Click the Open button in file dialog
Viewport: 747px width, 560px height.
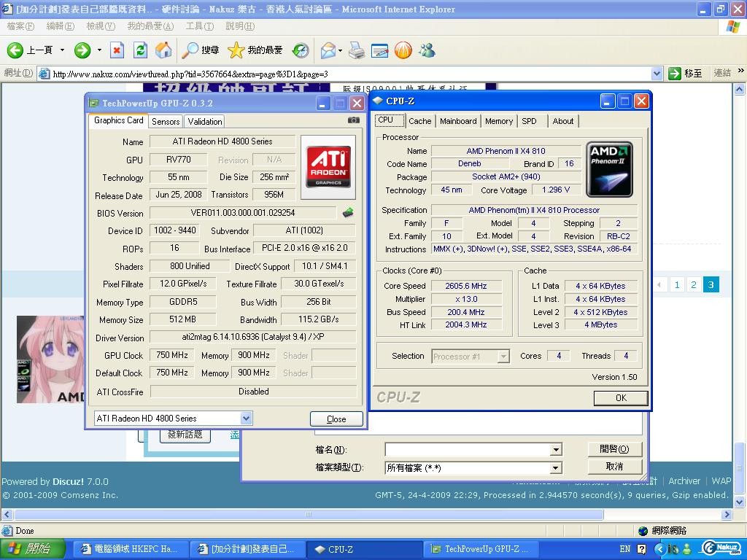pyautogui.click(x=614, y=448)
